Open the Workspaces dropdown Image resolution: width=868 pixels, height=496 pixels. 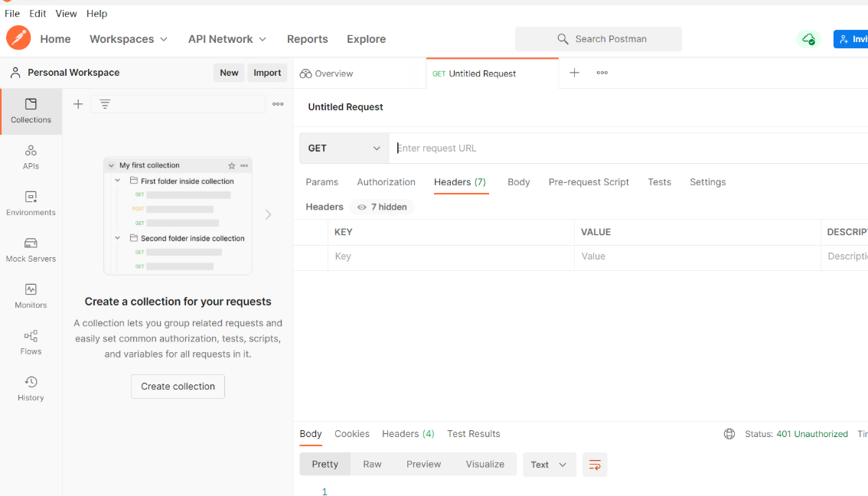pos(129,39)
